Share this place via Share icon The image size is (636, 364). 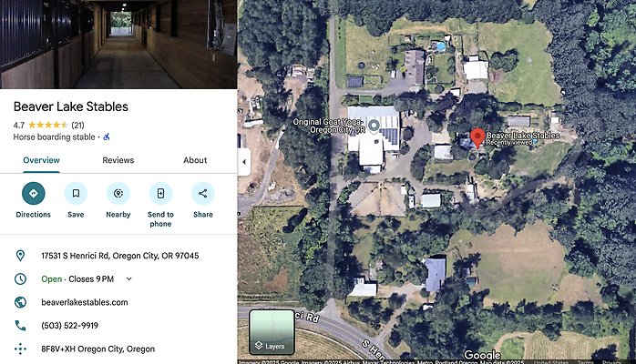tap(203, 194)
